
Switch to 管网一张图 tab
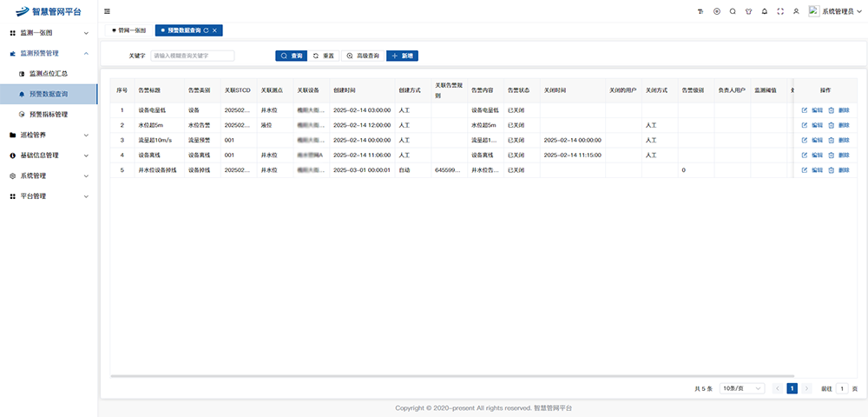128,30
